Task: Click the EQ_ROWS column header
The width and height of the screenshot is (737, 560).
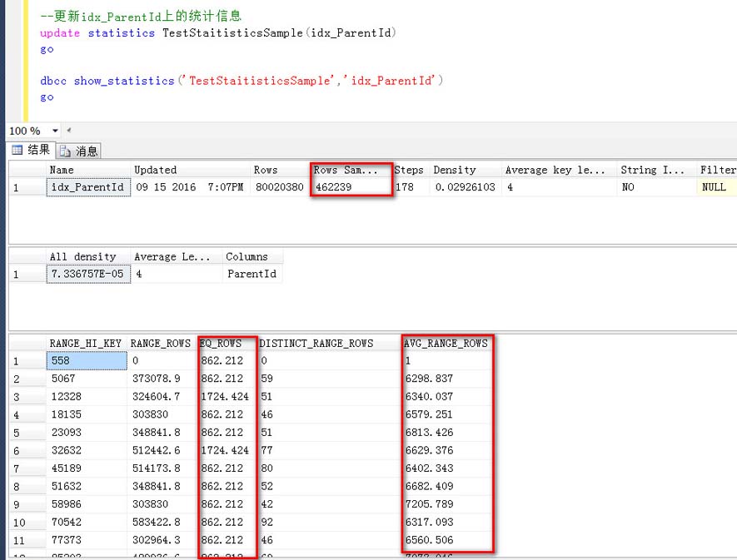Action: pos(220,343)
